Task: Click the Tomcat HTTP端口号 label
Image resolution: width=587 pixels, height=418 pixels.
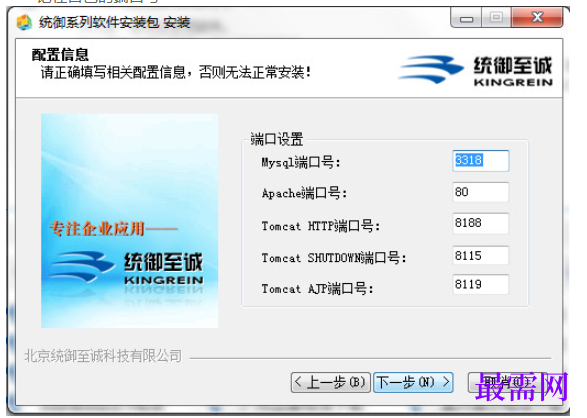Action: [x=321, y=226]
